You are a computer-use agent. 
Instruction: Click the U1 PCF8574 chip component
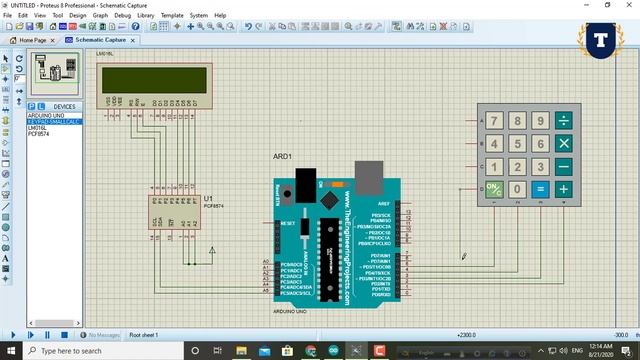point(174,212)
